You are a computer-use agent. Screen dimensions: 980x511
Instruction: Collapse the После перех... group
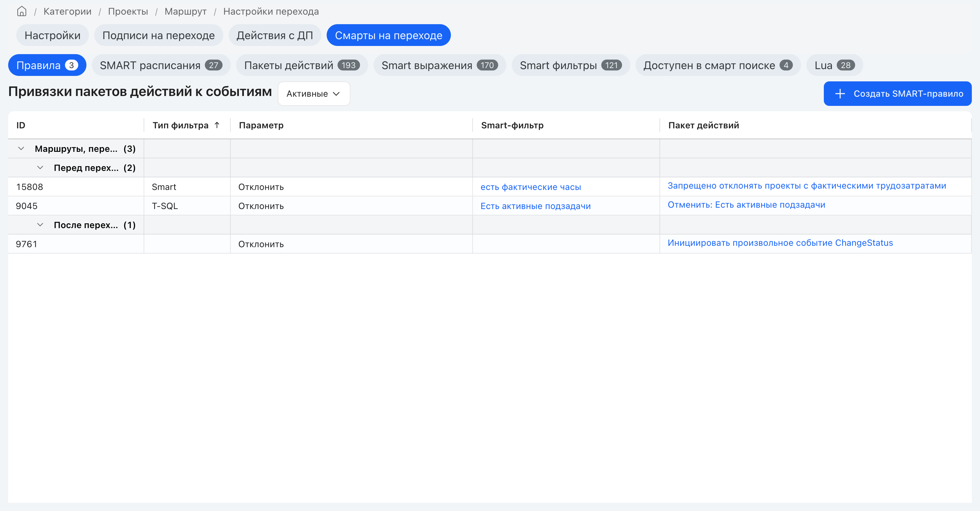pyautogui.click(x=40, y=225)
